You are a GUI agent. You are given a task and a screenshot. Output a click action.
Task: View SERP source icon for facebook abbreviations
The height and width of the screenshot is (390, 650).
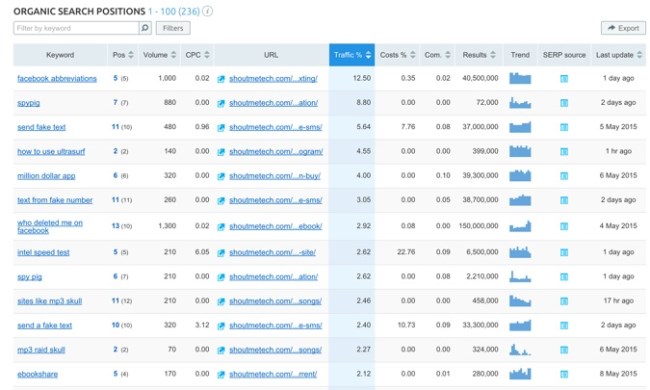tap(564, 79)
